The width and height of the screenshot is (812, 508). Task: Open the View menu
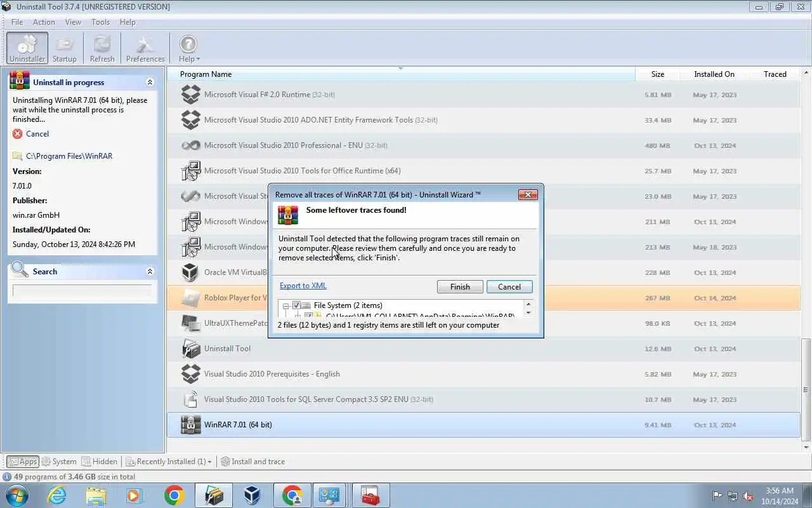(x=73, y=22)
